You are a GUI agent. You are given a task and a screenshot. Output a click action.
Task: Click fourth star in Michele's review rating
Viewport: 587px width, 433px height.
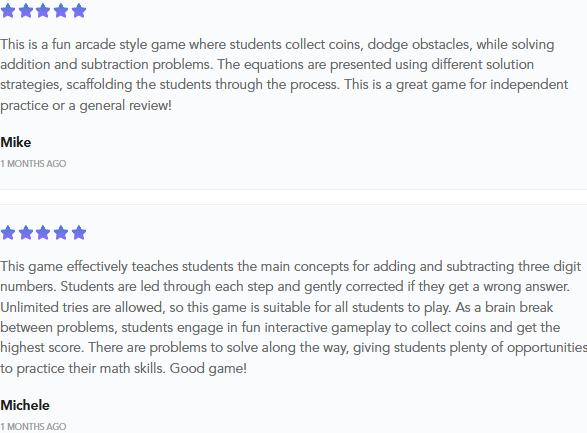tap(61, 232)
